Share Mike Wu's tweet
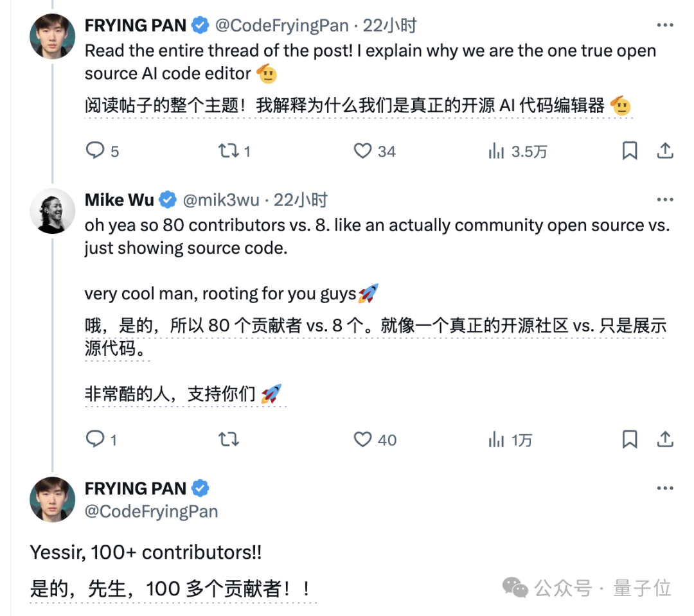The width and height of the screenshot is (694, 616). pyautogui.click(x=665, y=439)
